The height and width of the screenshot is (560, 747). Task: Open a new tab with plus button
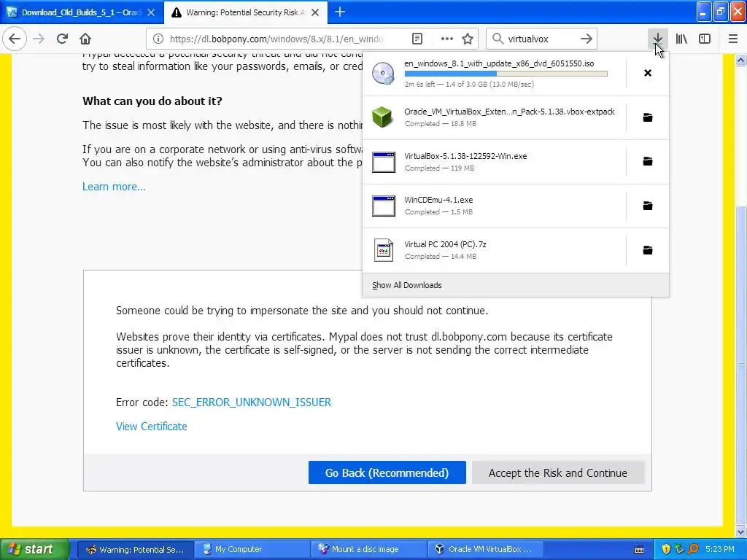click(x=340, y=12)
